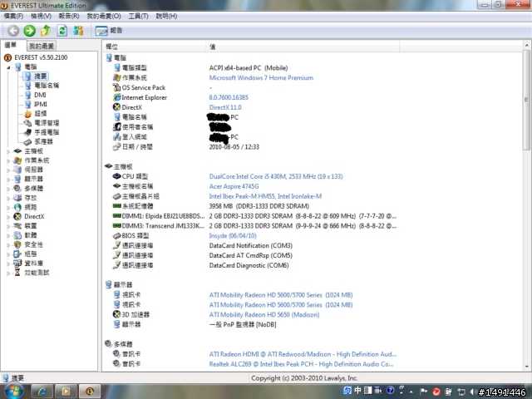Expand the 多媒體 tree node

tap(8, 189)
